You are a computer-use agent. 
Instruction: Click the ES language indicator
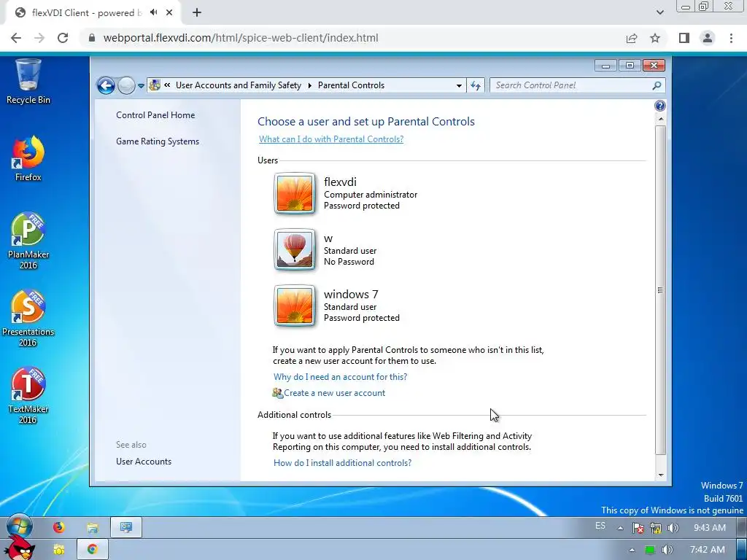click(x=600, y=526)
